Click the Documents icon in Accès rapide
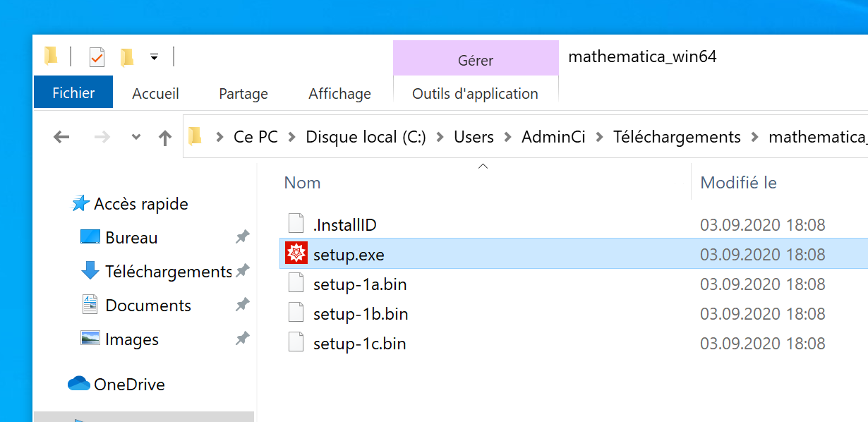The image size is (868, 422). pyautogui.click(x=90, y=305)
